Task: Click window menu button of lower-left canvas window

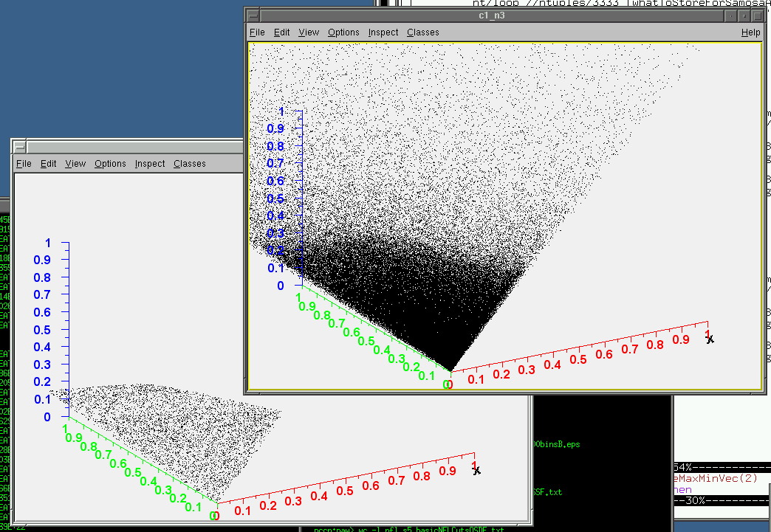Action: tap(20, 146)
